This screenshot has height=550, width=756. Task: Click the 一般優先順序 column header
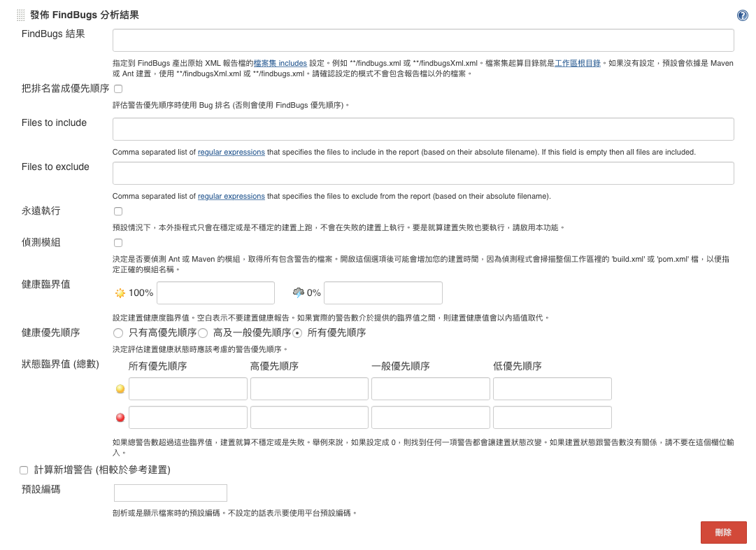click(x=401, y=366)
